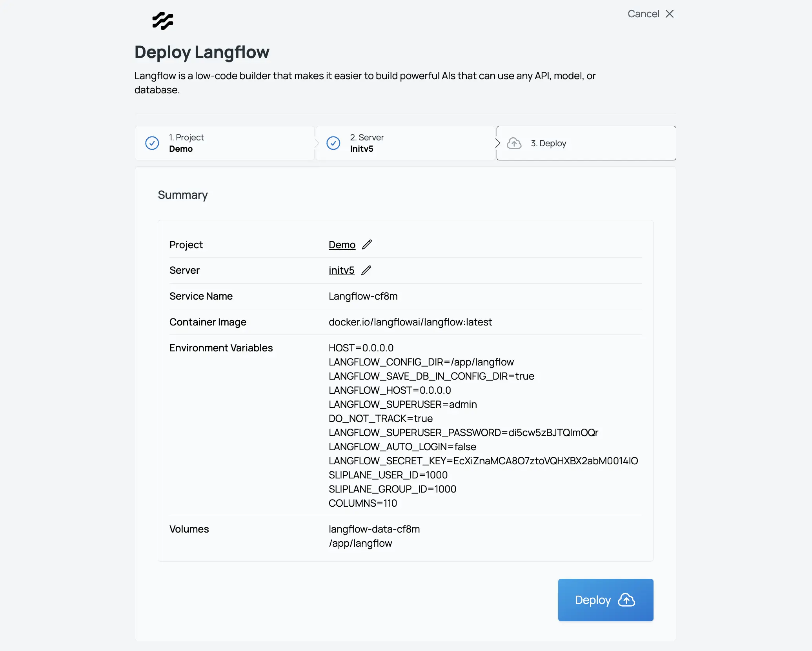Screen dimensions: 812x651
Task: Select the 3. Deploy step tab
Action: coord(586,143)
